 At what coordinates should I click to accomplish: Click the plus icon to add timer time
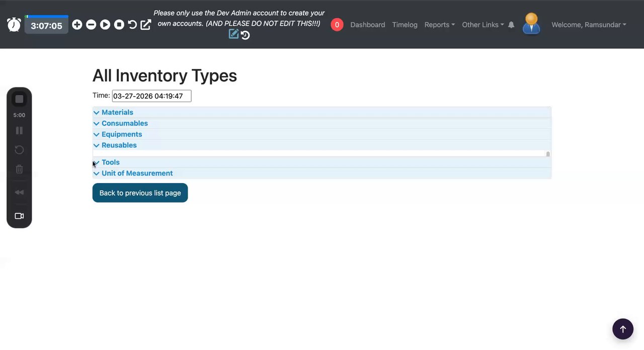point(77,25)
